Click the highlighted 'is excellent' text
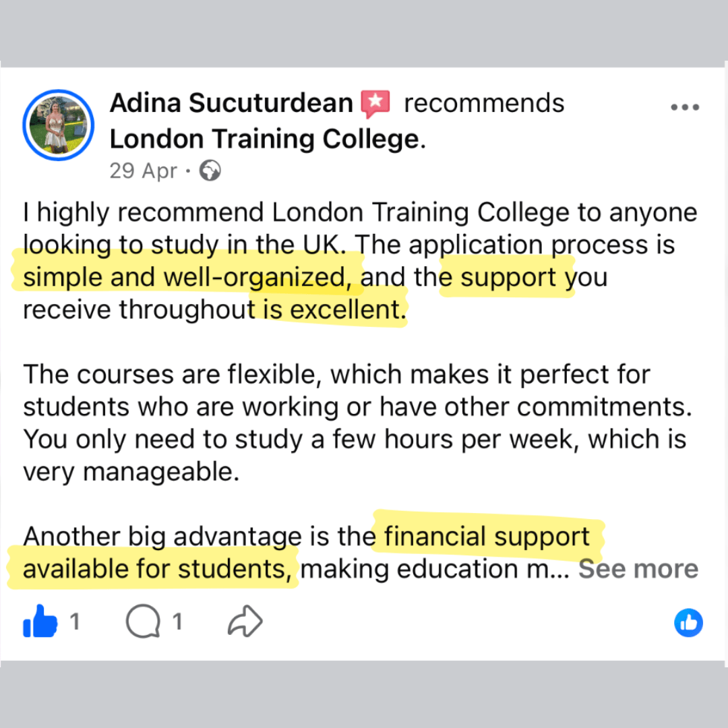Image resolution: width=728 pixels, height=728 pixels. click(x=335, y=309)
